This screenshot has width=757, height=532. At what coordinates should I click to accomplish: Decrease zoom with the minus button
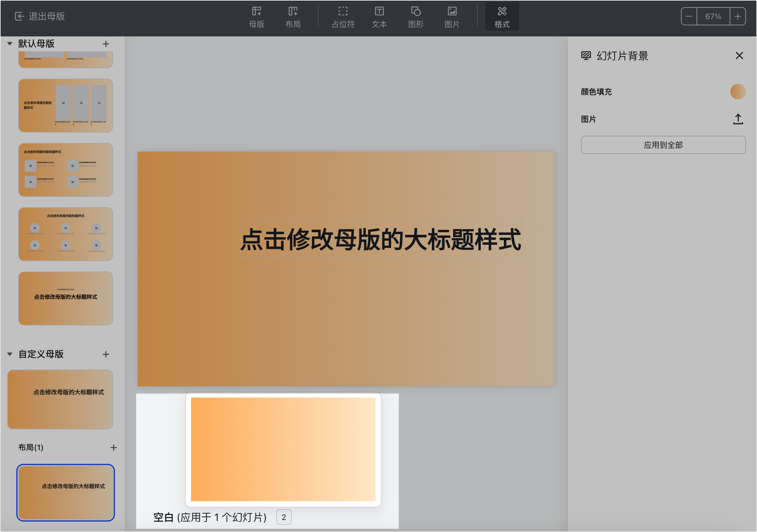coord(689,16)
